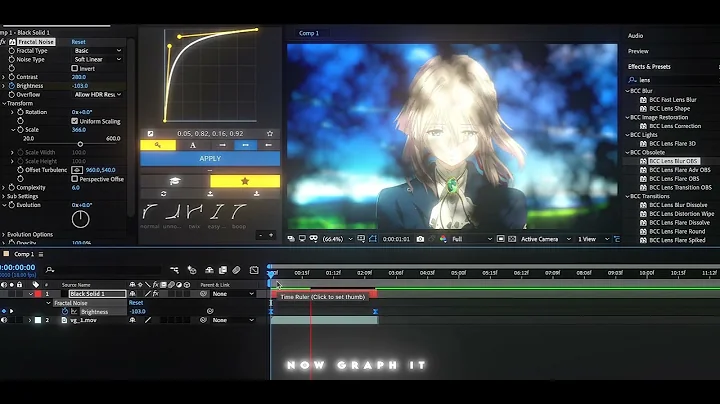Click the show channel color icon
720x404 pixels.
(x=443, y=239)
